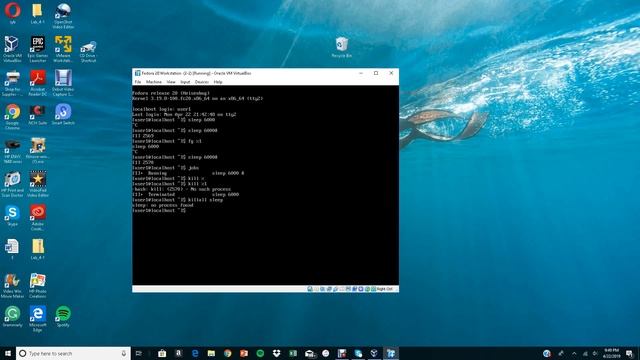The height and width of the screenshot is (360, 640).
Task: Open the View menu in VirtualBox
Action: (171, 82)
